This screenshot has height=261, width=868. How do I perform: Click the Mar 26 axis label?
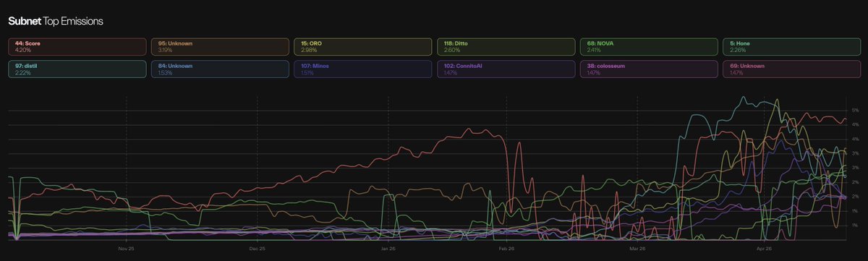(x=637, y=248)
